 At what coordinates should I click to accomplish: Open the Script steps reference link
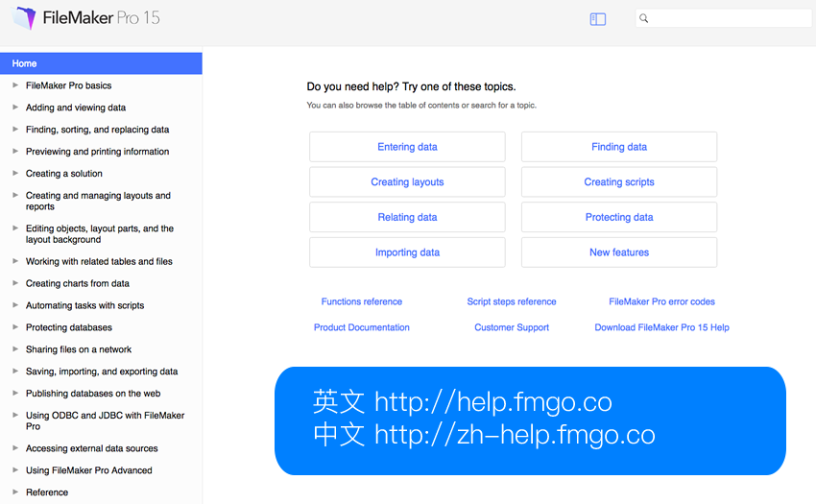point(512,301)
